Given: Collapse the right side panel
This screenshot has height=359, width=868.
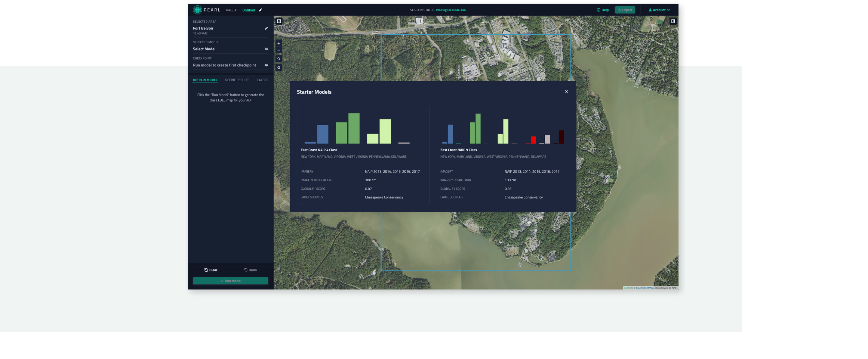Looking at the screenshot, I should click(673, 21).
